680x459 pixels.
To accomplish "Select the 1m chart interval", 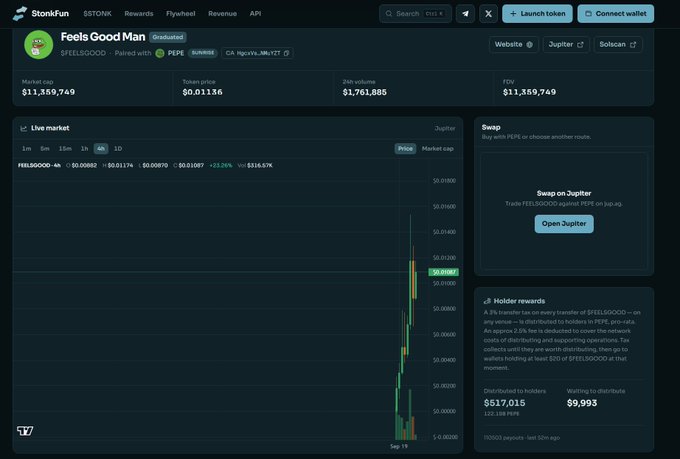I will 26,149.
